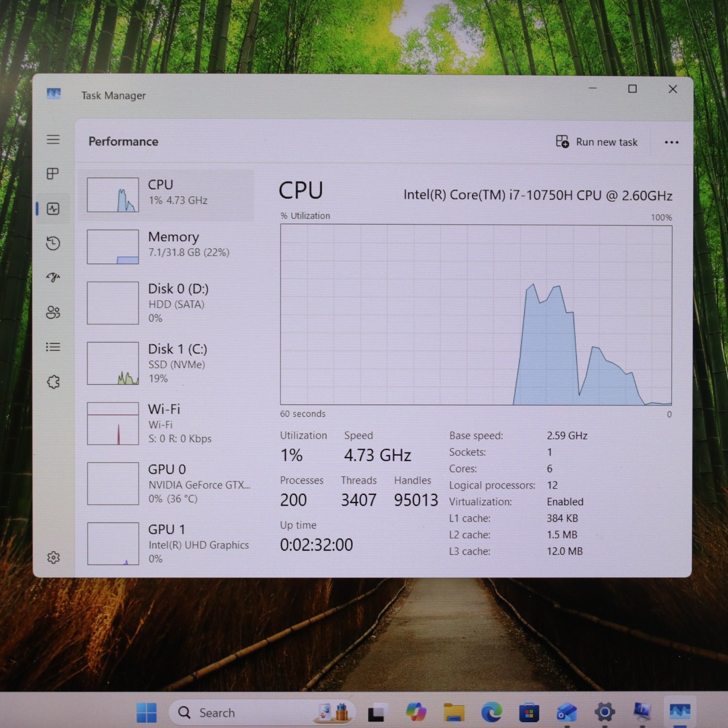
Task: Click the Wi-Fi mini graph thumbnail
Action: [x=113, y=423]
